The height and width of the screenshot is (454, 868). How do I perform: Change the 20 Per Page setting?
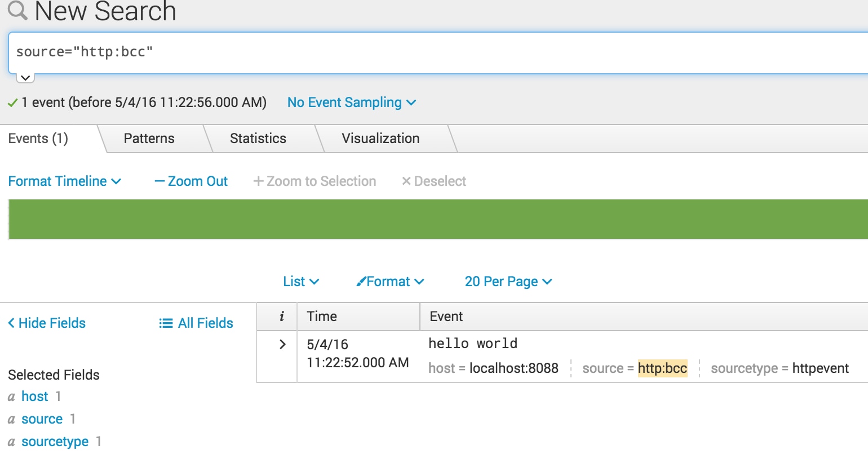(x=508, y=282)
